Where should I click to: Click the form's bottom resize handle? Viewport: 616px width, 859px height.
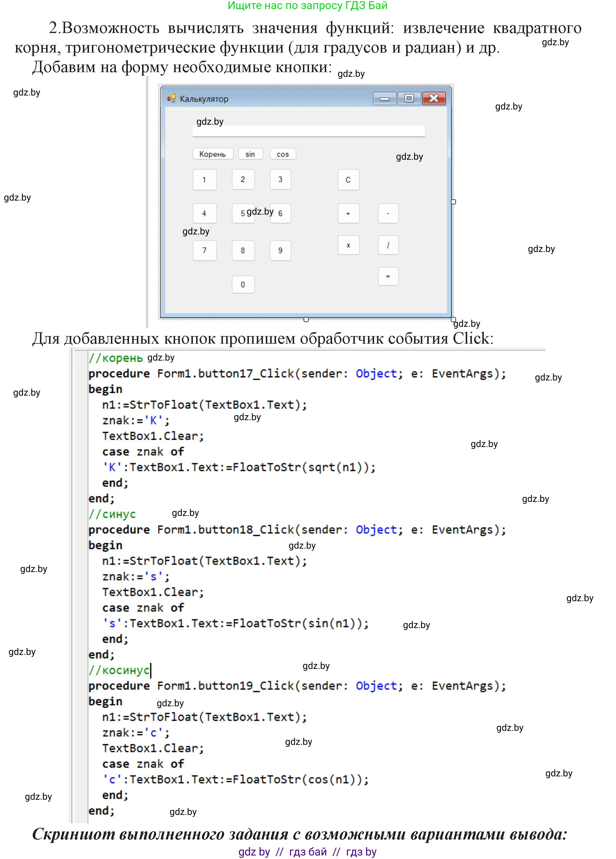[306, 319]
